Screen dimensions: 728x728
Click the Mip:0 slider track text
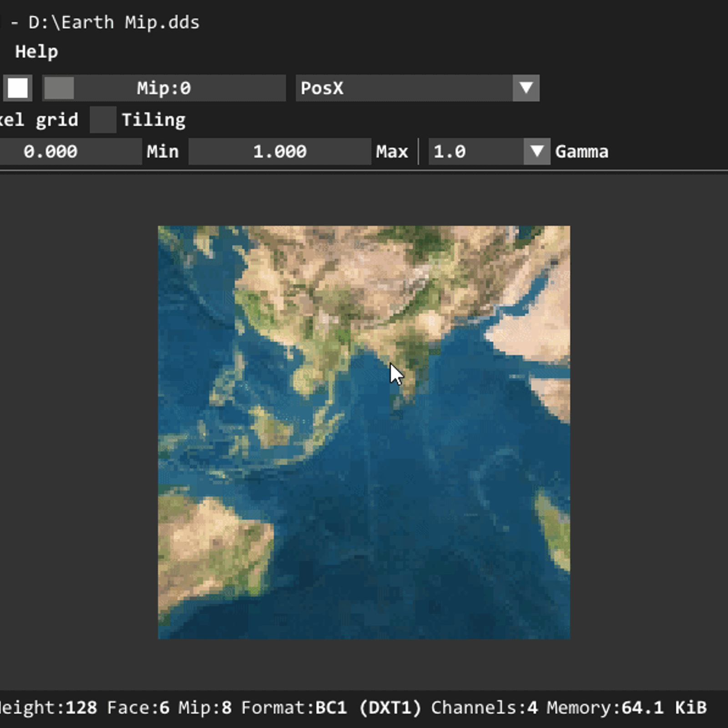coord(164,88)
